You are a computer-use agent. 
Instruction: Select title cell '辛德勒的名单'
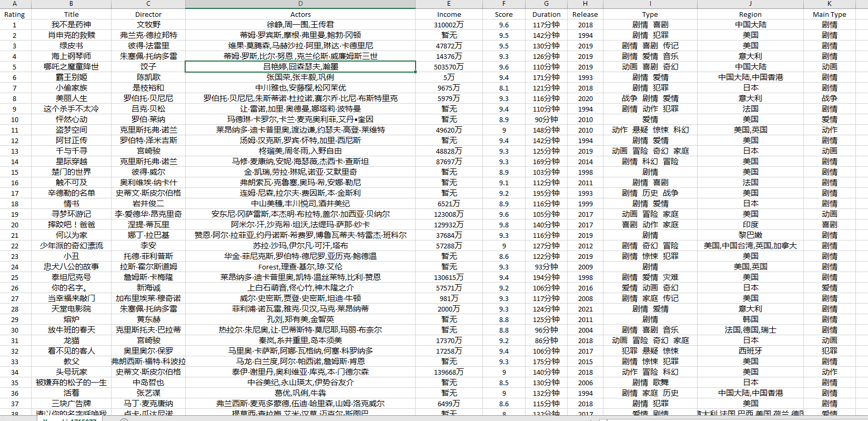pyautogui.click(x=71, y=193)
